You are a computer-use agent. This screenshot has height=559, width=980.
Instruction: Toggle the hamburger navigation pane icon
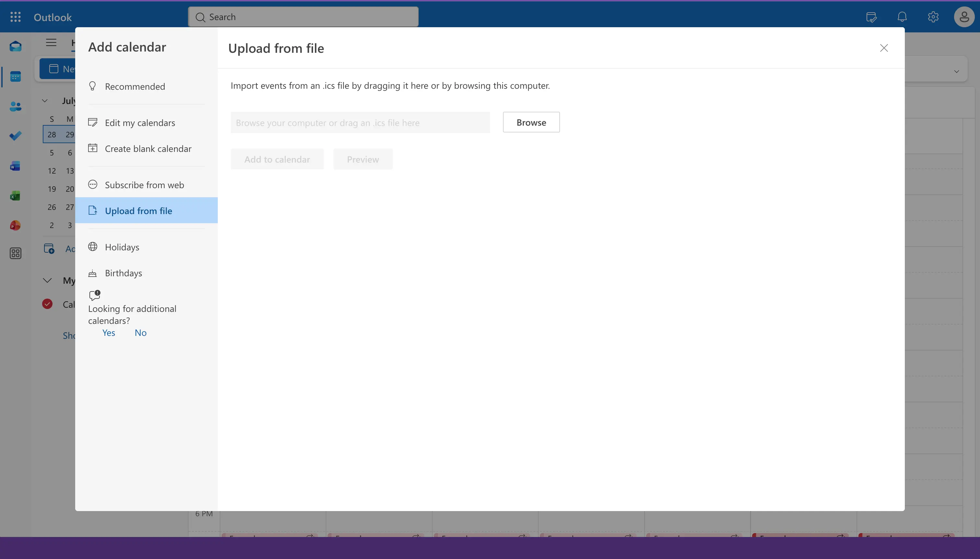pos(51,42)
